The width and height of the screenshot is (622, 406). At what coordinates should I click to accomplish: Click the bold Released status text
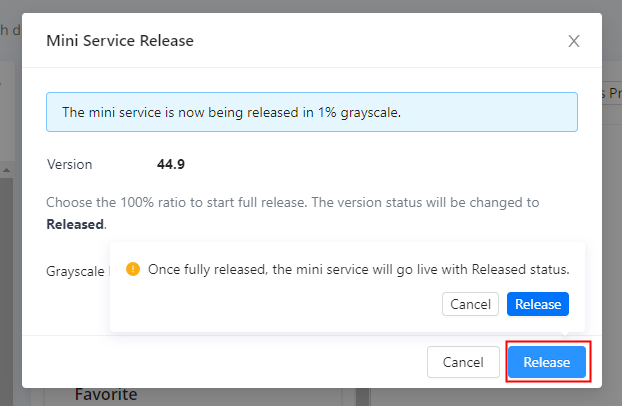click(75, 224)
